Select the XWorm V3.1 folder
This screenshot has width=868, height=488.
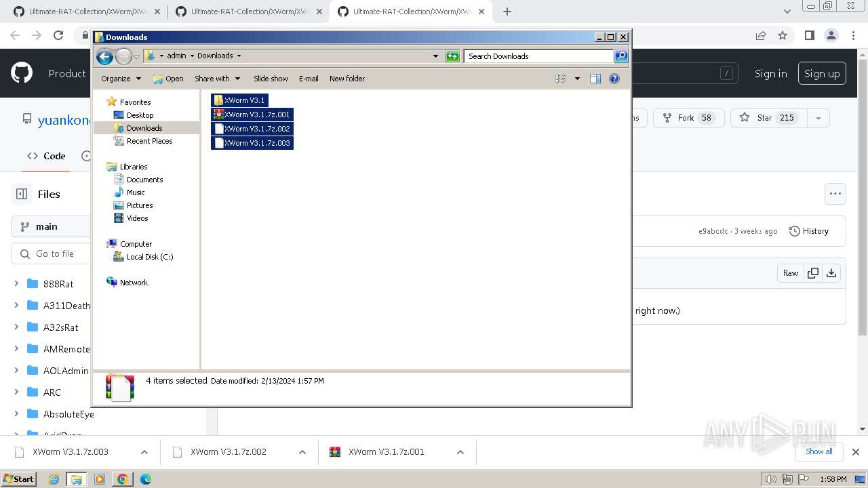click(239, 100)
